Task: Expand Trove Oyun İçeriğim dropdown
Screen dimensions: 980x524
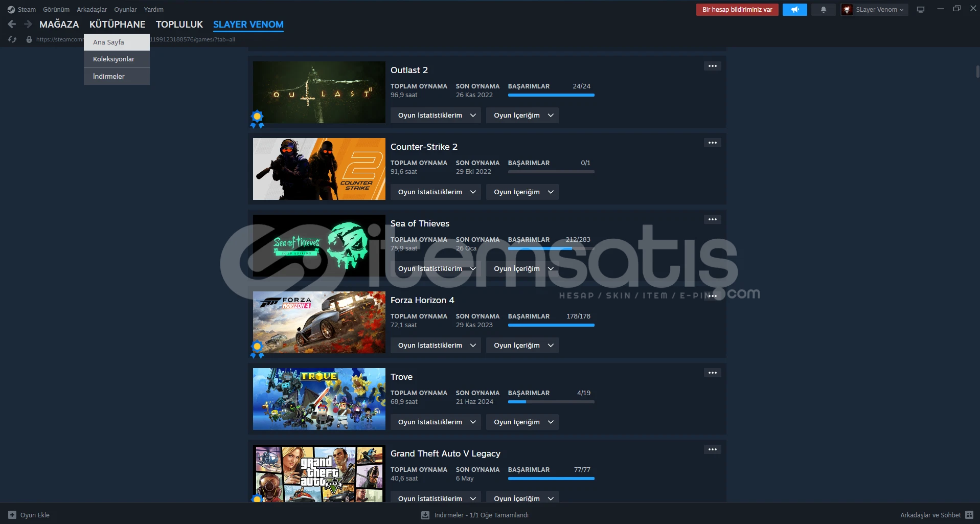Action: (x=522, y=422)
